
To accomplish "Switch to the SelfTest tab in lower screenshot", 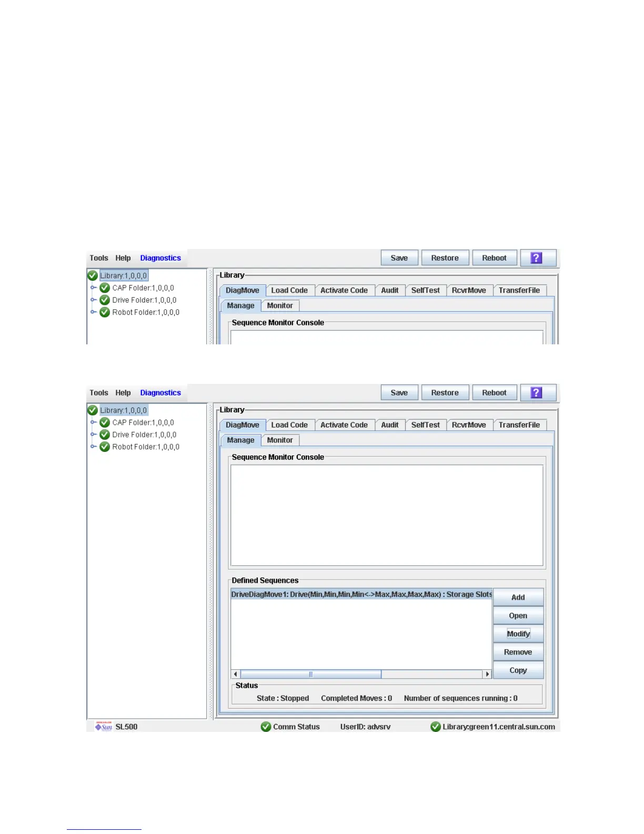I will pos(426,425).
